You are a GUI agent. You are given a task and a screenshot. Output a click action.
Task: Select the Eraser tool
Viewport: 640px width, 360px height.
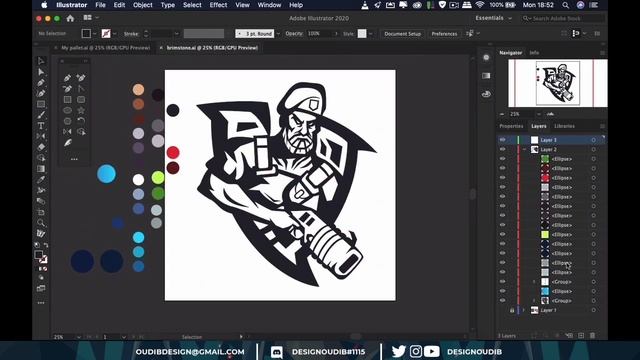tap(41, 147)
